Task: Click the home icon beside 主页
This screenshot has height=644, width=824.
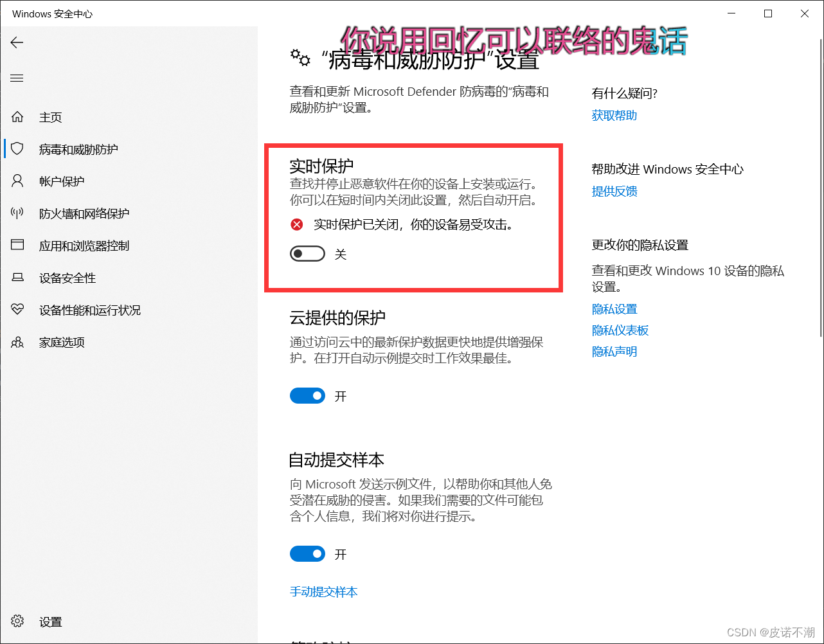Action: (x=17, y=117)
